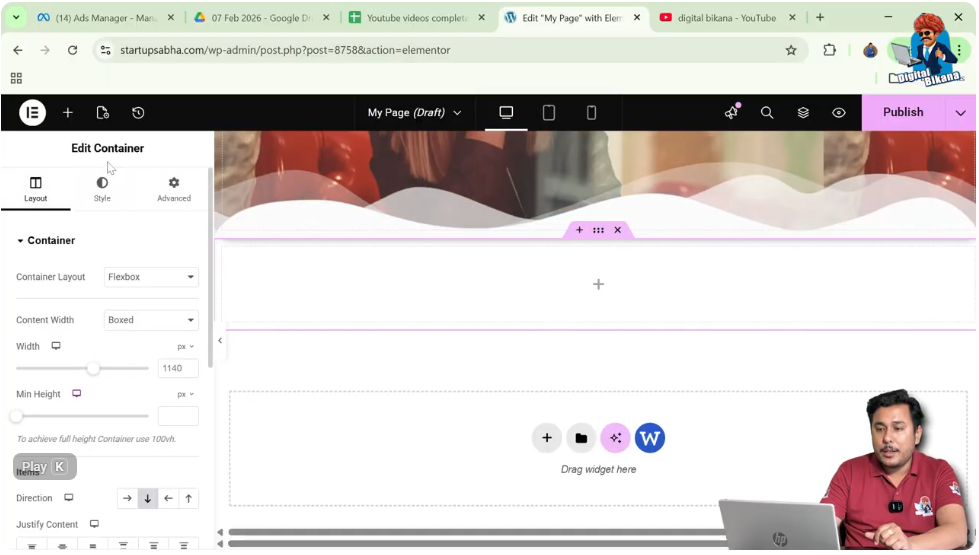Switch to the Layout tab
Image resolution: width=979 pixels, height=555 pixels.
pyautogui.click(x=36, y=189)
